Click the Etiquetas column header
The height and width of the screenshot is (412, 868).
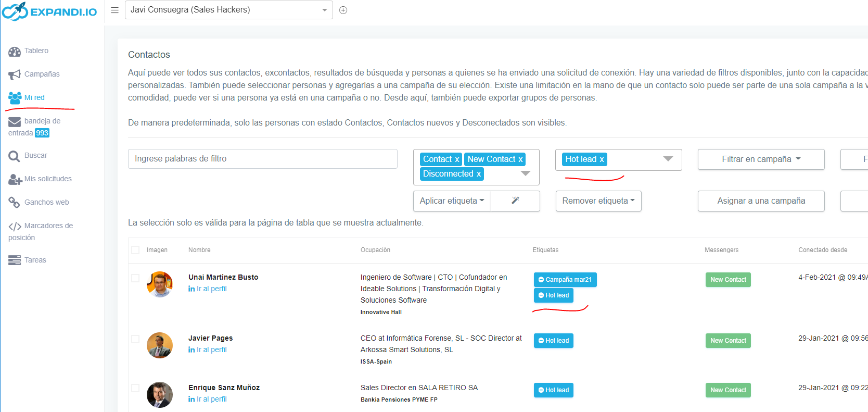point(545,250)
